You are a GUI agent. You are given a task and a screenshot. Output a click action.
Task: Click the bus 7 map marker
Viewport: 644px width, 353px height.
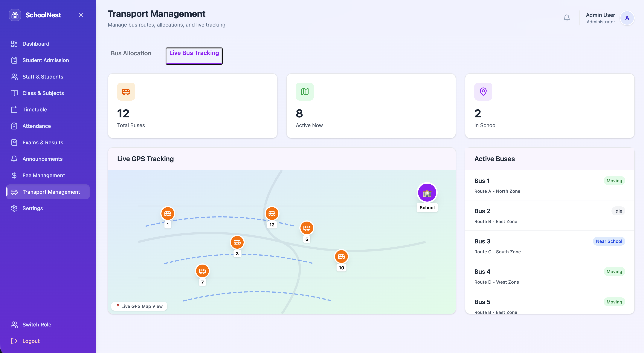pos(202,271)
